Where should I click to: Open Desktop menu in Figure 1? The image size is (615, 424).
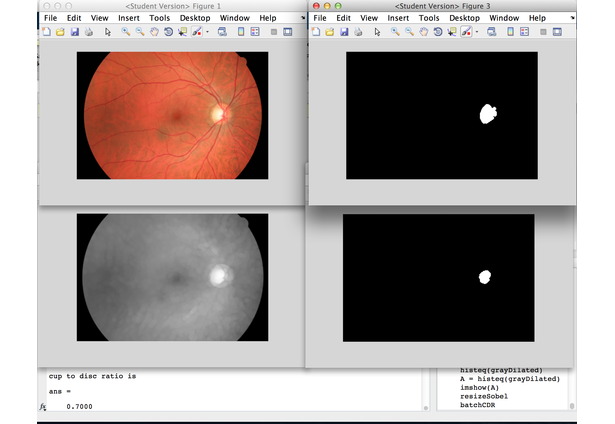point(195,18)
